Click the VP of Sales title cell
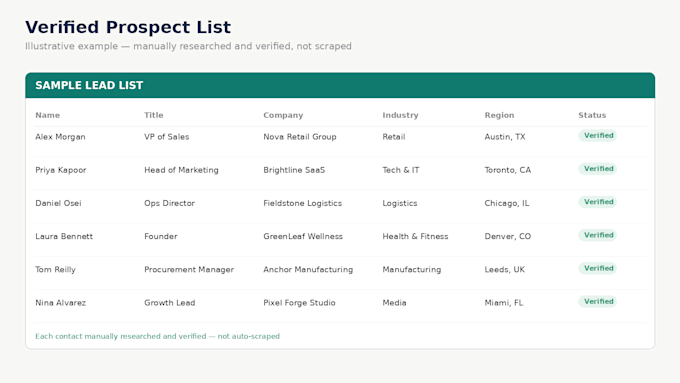The width and height of the screenshot is (680, 383). coord(167,137)
